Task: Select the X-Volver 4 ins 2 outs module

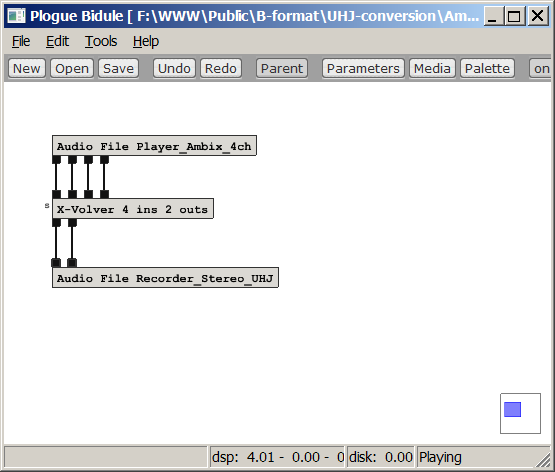Action: 133,209
